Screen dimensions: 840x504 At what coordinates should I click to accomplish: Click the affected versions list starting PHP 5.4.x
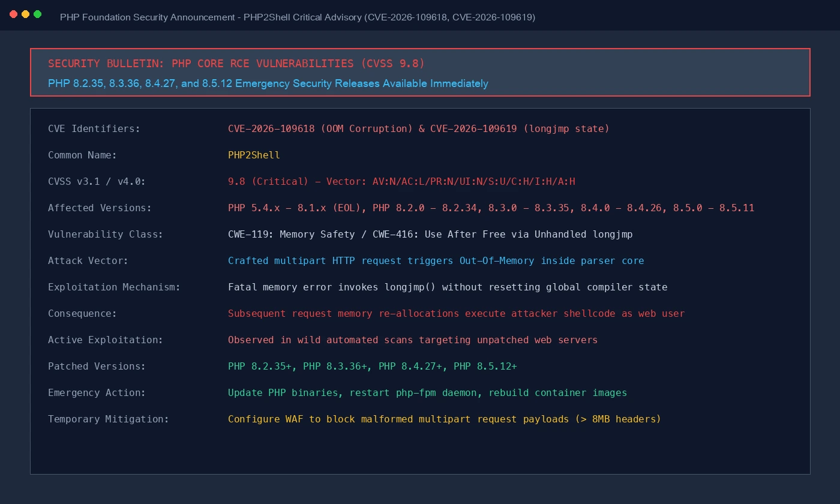coord(491,208)
